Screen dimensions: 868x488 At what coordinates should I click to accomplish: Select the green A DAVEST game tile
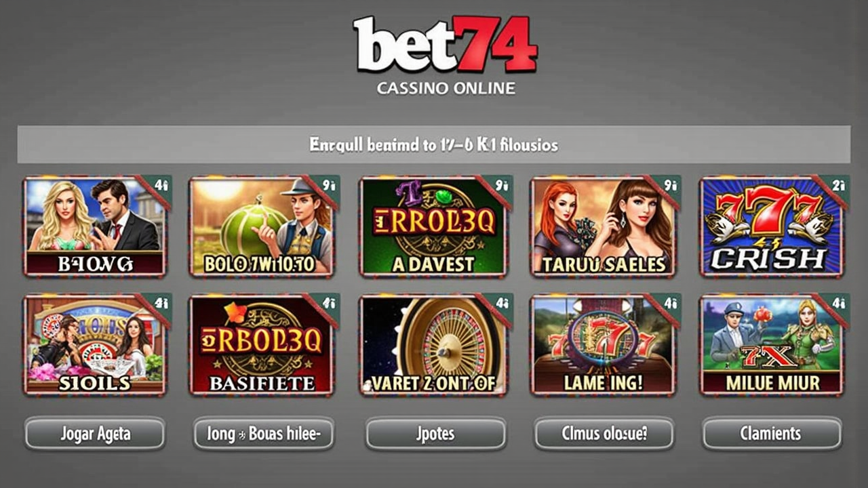pyautogui.click(x=433, y=226)
